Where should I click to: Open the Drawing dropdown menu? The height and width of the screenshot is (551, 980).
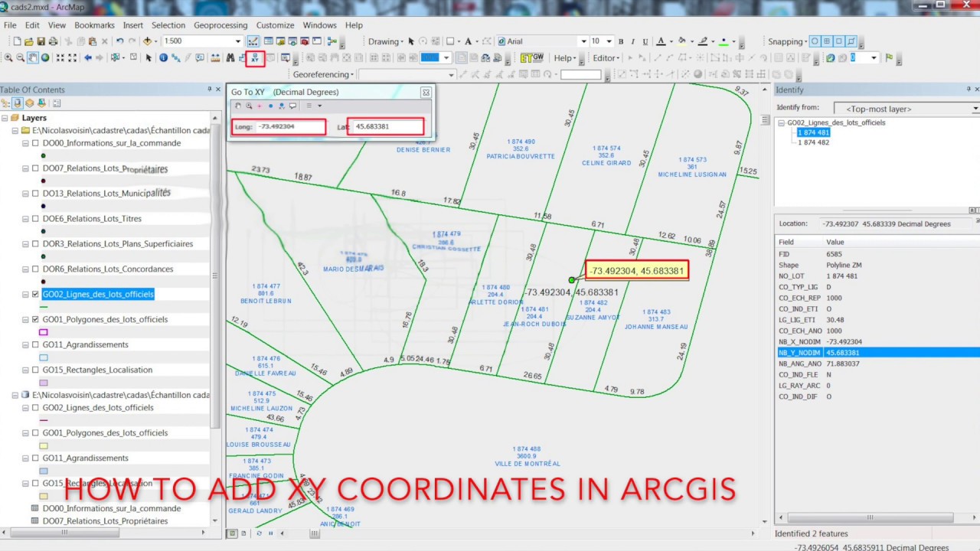point(387,41)
